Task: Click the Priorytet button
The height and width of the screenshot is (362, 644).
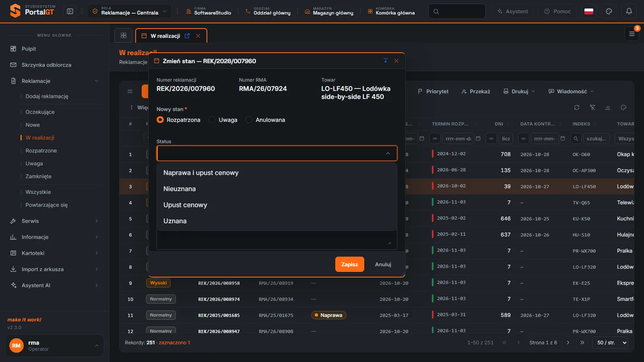Action: coord(433,91)
